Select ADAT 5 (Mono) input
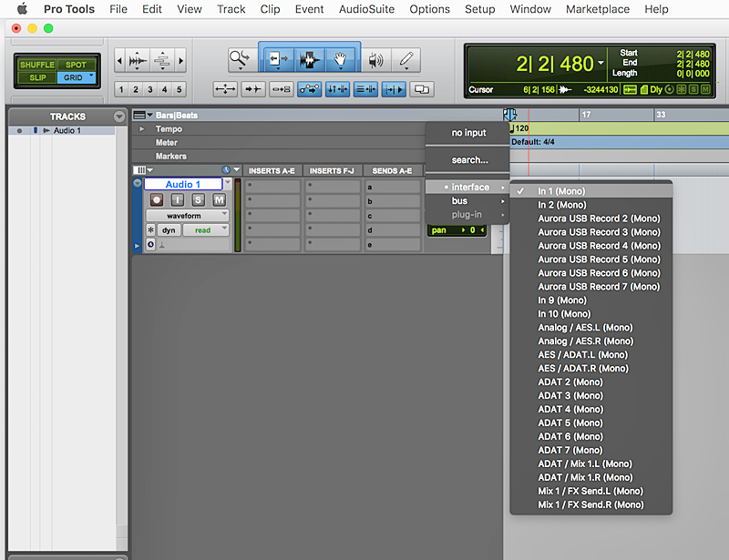Screen dimensions: 729x560 click(590, 423)
